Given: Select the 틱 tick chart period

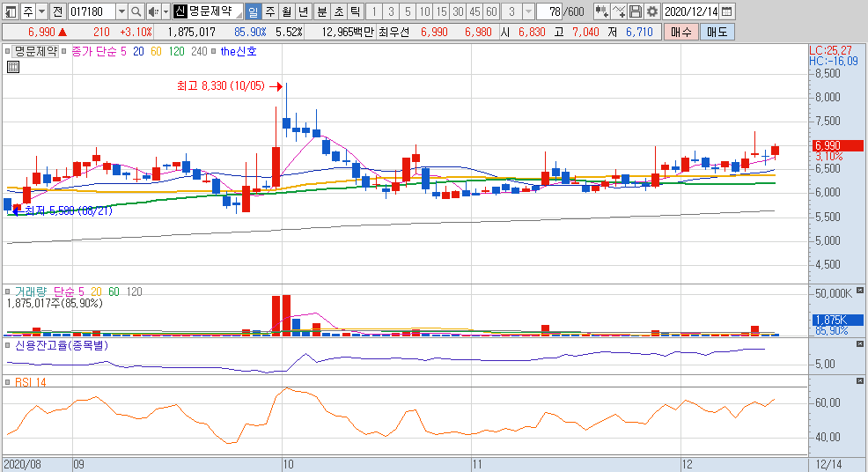Looking at the screenshot, I should coord(356,11).
